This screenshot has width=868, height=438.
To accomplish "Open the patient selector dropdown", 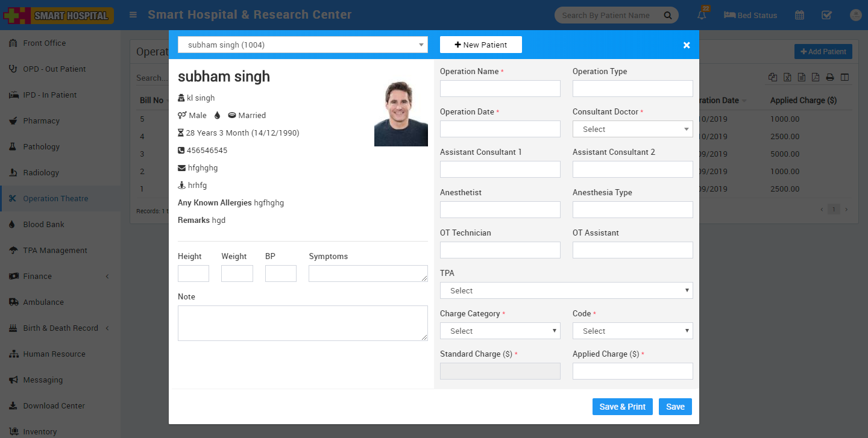I will tap(303, 45).
